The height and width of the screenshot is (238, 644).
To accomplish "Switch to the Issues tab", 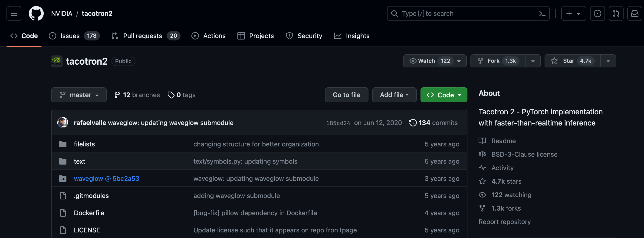I will click(x=74, y=36).
